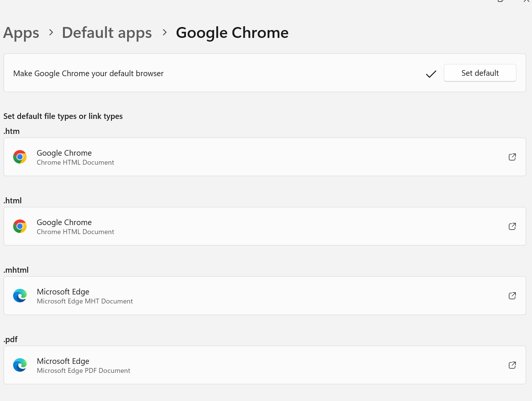Select the .htm Chrome HTML Document card
Viewport: 532px width, 401px height.
[x=265, y=157]
